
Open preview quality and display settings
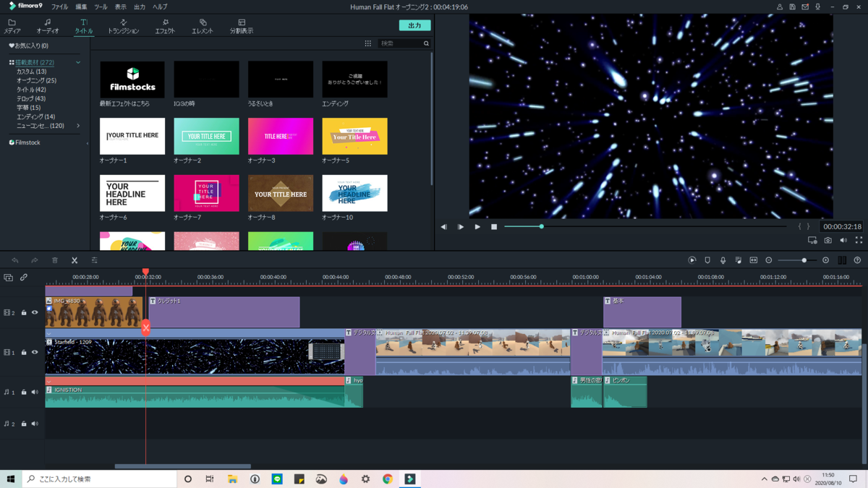812,241
